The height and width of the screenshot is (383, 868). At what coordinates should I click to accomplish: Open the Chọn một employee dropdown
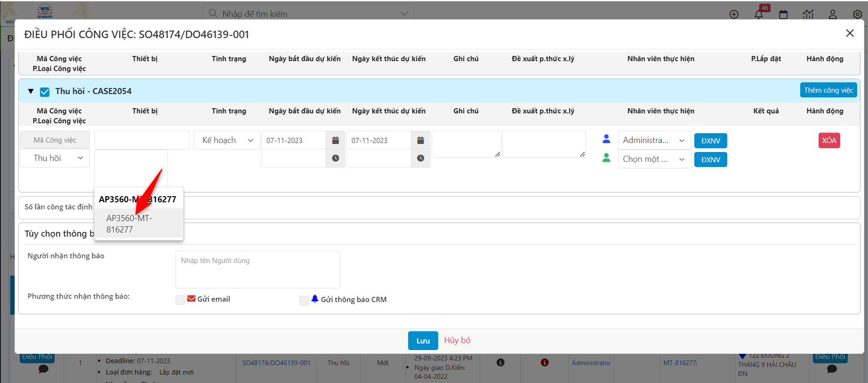point(654,159)
